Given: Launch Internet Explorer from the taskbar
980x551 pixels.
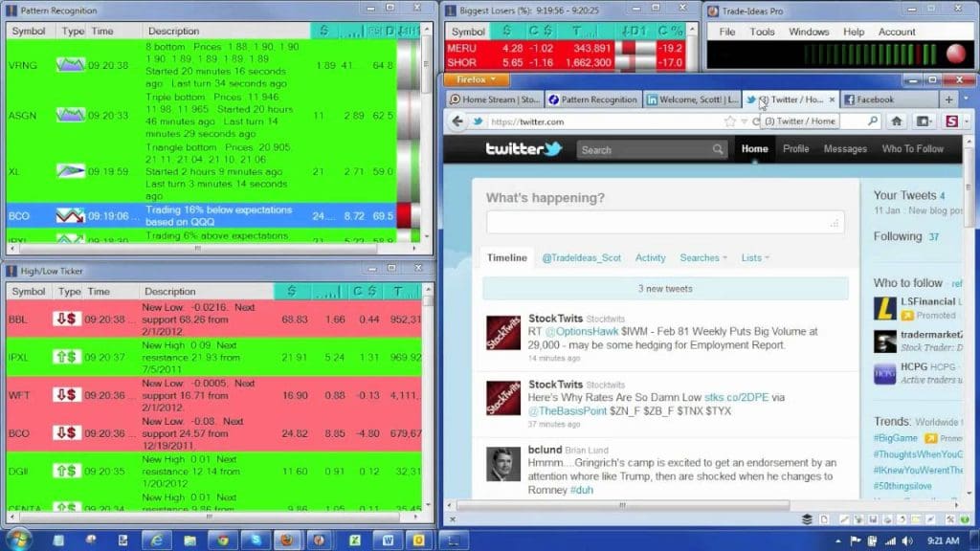Looking at the screenshot, I should (156, 540).
